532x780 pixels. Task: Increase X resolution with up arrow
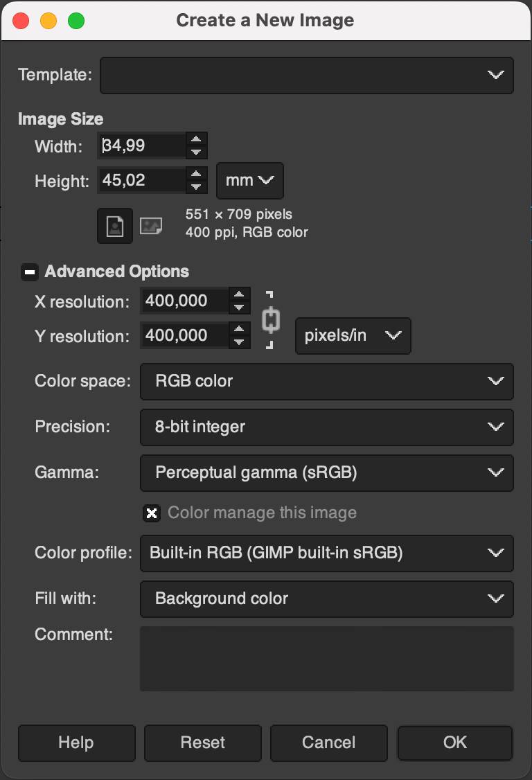coord(240,295)
